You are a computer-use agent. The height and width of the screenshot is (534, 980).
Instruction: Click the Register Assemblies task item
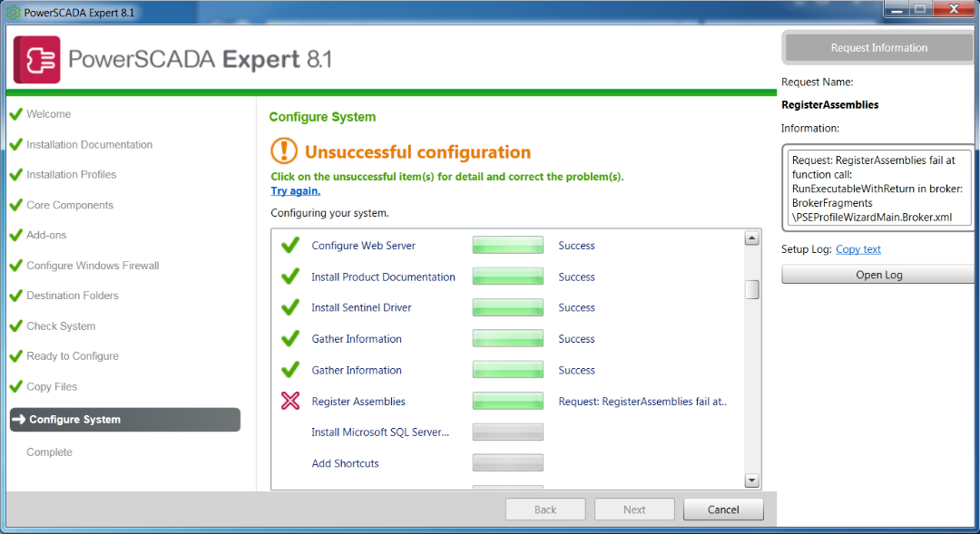358,402
